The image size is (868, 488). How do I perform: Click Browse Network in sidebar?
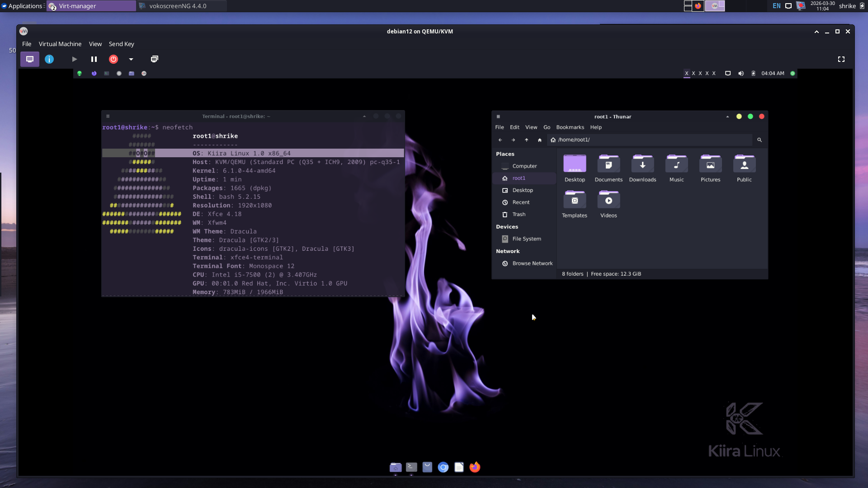532,263
